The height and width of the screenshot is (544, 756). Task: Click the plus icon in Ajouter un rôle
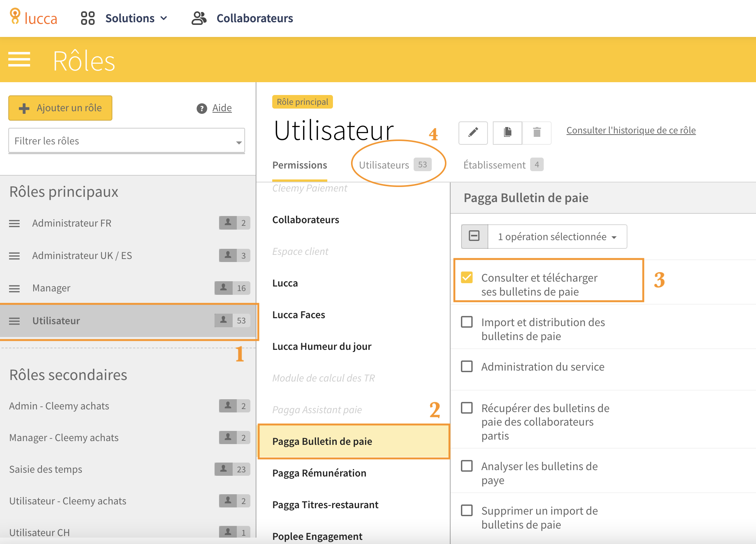point(24,109)
